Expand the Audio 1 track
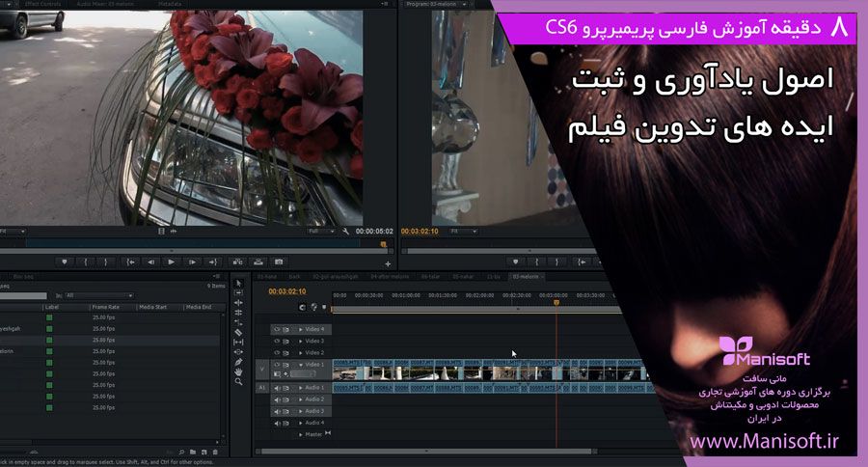Image resolution: width=868 pixels, height=467 pixels. [x=301, y=388]
